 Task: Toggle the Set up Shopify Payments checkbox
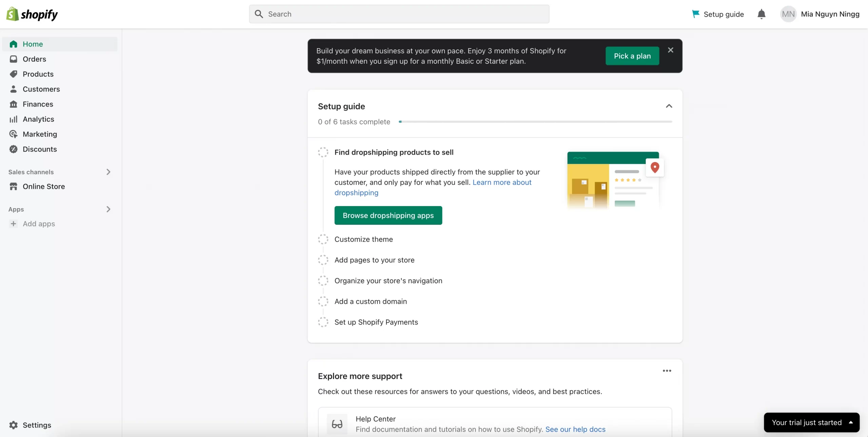click(323, 322)
